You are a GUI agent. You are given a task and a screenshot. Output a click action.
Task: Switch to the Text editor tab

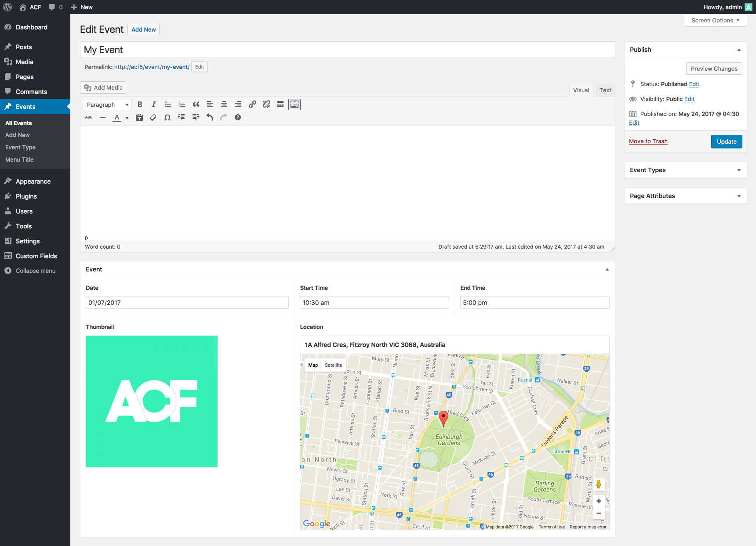point(605,90)
